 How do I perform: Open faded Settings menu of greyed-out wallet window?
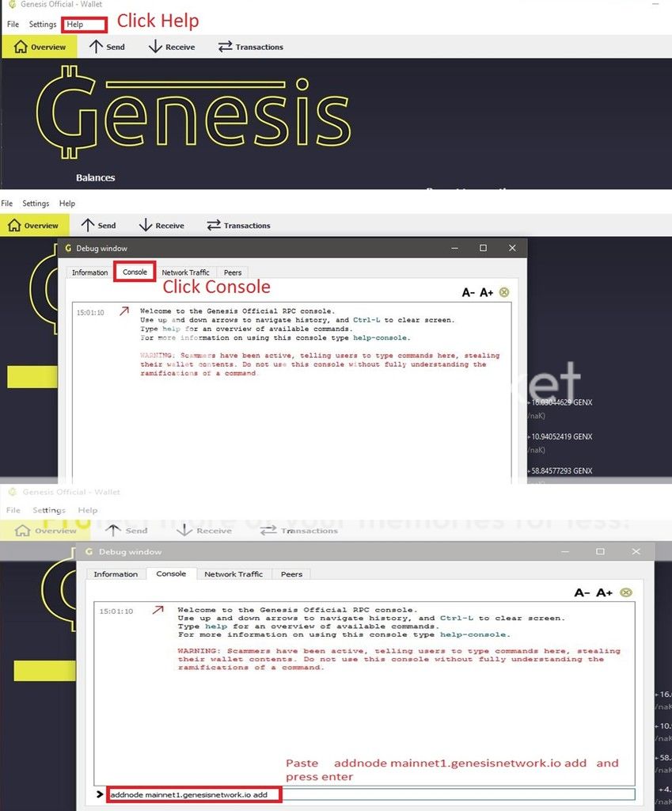click(49, 510)
